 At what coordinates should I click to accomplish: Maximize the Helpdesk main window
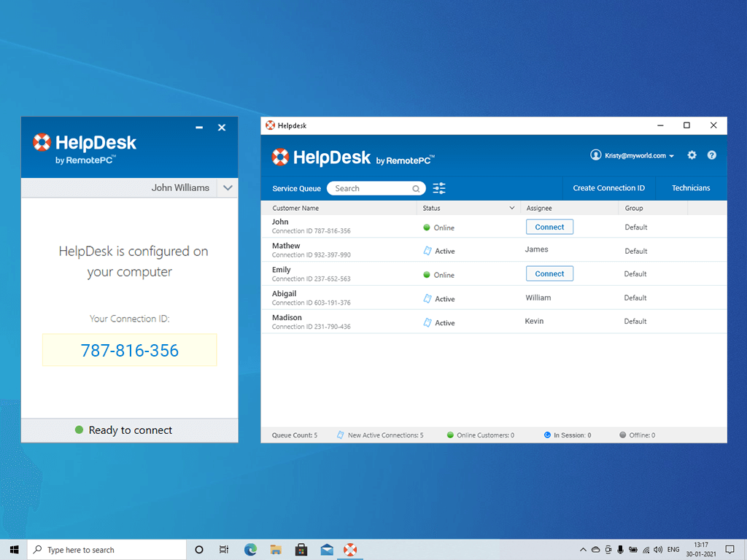[686, 125]
